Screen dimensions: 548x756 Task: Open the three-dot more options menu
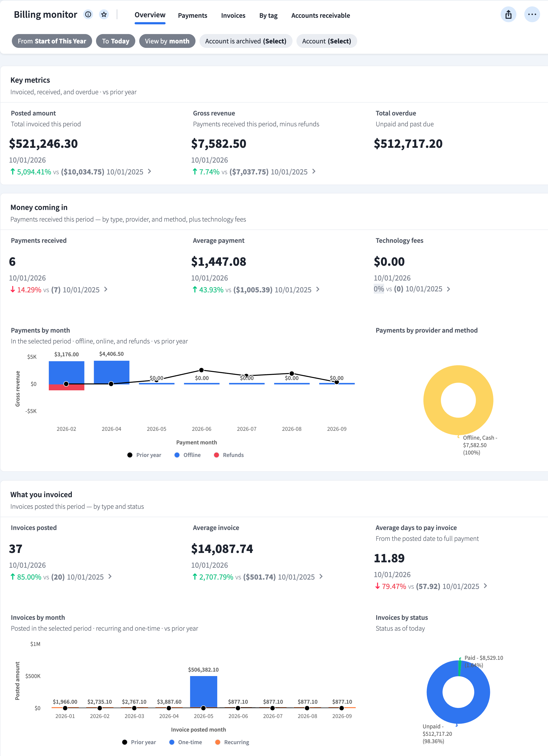pyautogui.click(x=532, y=14)
